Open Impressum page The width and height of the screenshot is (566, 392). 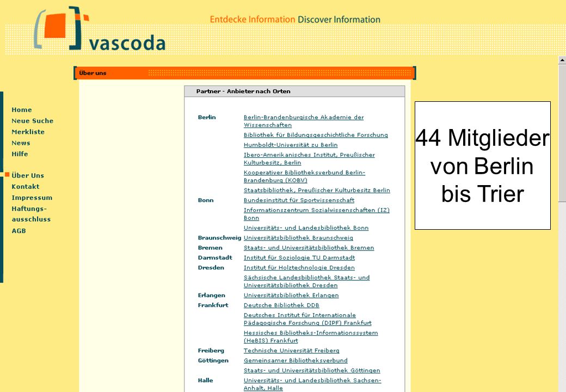coord(32,198)
